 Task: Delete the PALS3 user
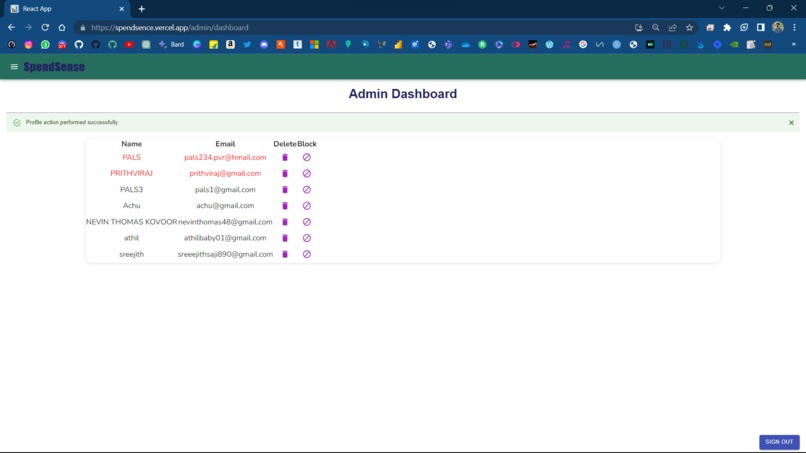click(x=285, y=190)
